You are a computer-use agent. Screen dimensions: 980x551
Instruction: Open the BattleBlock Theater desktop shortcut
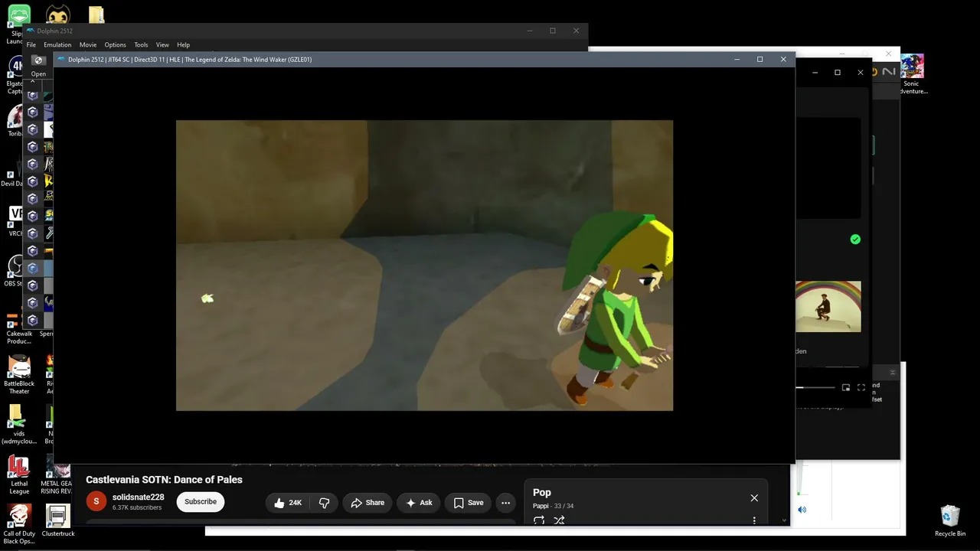click(19, 375)
